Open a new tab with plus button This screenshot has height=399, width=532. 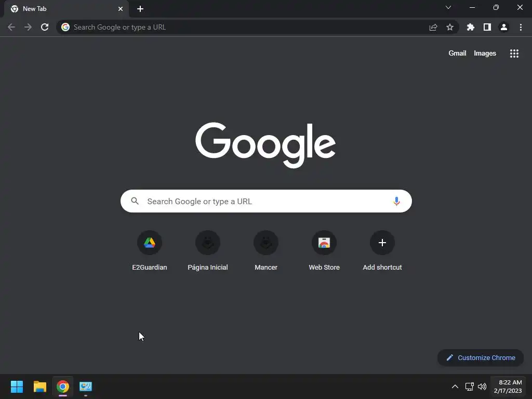point(140,9)
